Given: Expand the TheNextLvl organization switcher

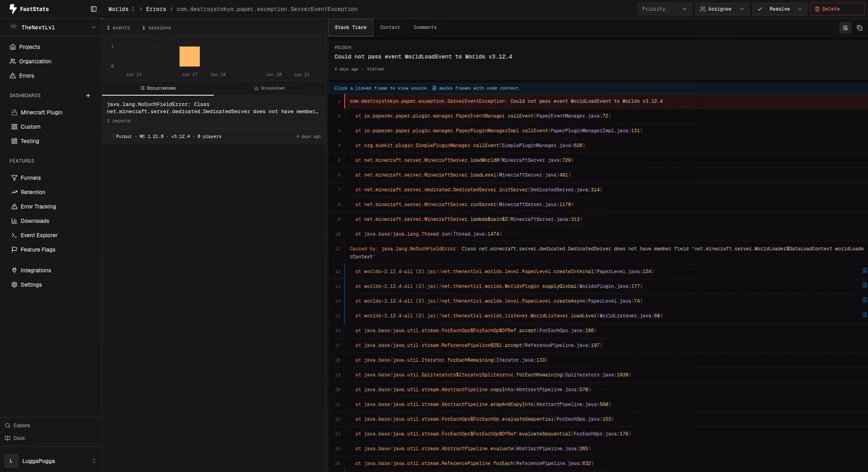Looking at the screenshot, I should point(51,27).
